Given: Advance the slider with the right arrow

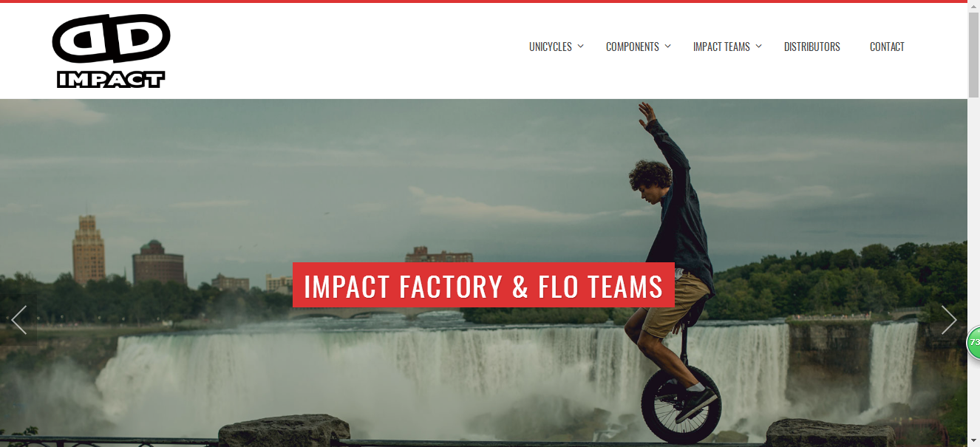Looking at the screenshot, I should (x=949, y=320).
